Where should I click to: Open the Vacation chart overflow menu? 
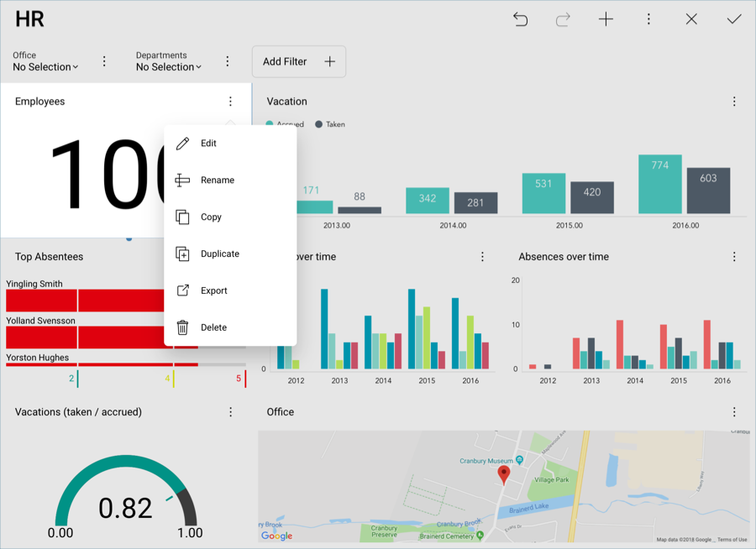click(734, 102)
